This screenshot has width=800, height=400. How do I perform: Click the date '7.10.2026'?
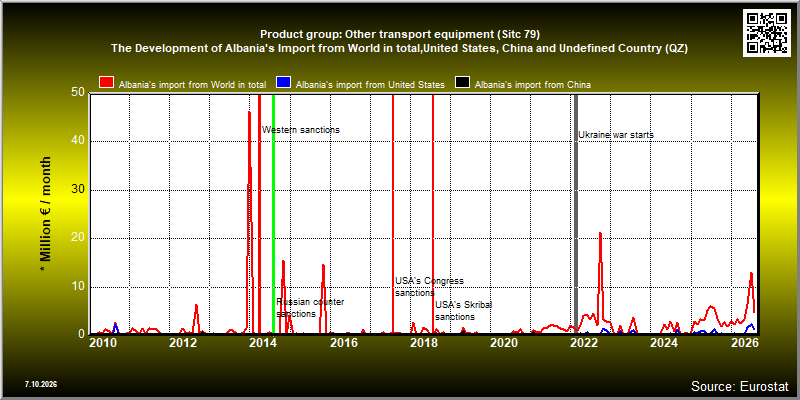[40, 384]
